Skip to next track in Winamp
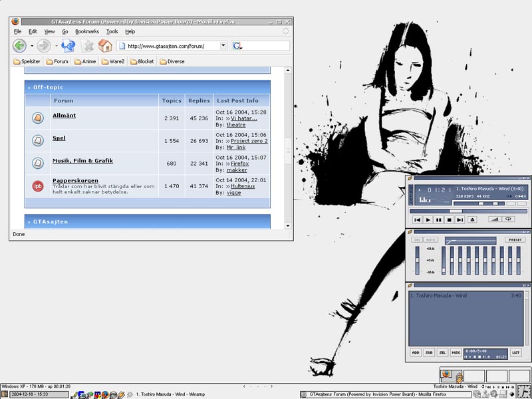 (460, 219)
